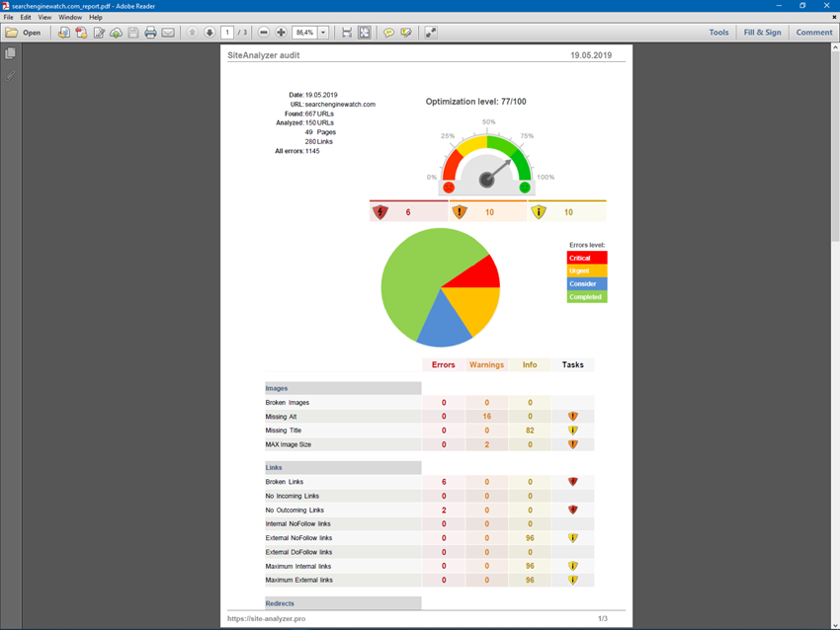Click the green Completed legend swatch
The image size is (840, 630).
click(x=587, y=296)
